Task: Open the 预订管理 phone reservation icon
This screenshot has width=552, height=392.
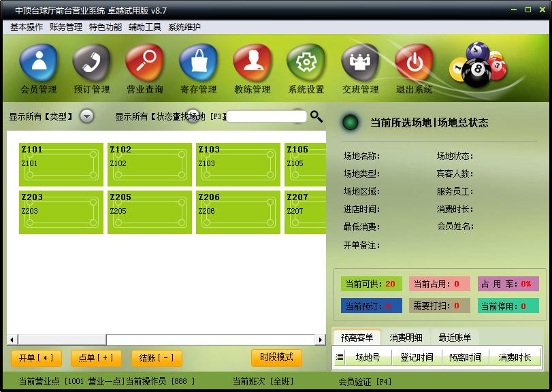Action: [91, 63]
